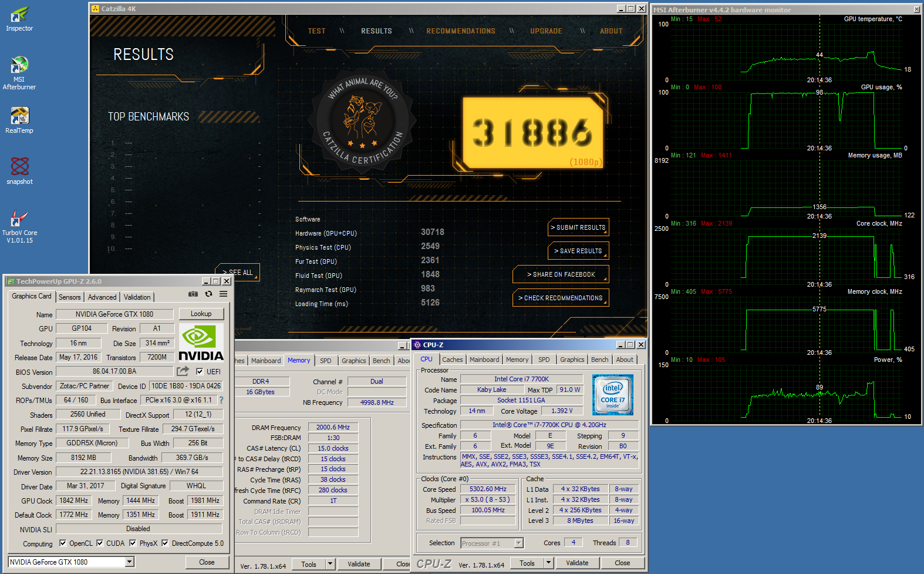Click the Core Speed value 5302.60 MHz
924x574 pixels.
(488, 489)
